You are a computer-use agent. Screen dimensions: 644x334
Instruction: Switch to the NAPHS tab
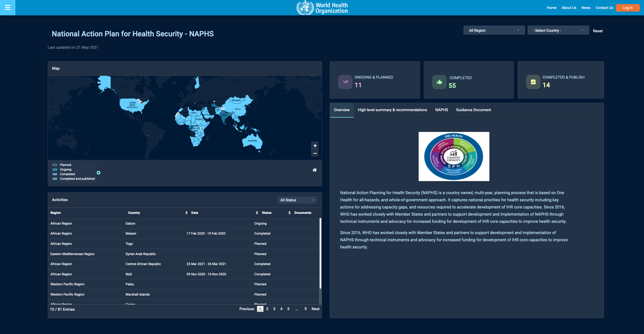point(441,110)
